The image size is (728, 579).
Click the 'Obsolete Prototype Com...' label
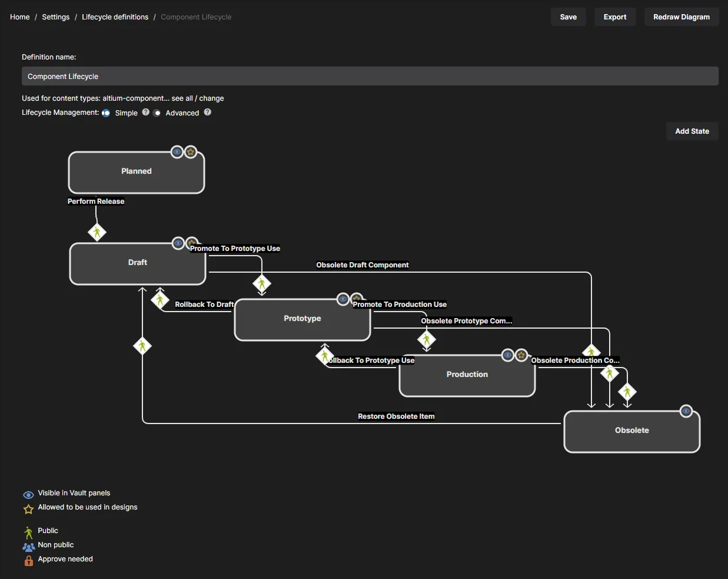pos(467,321)
